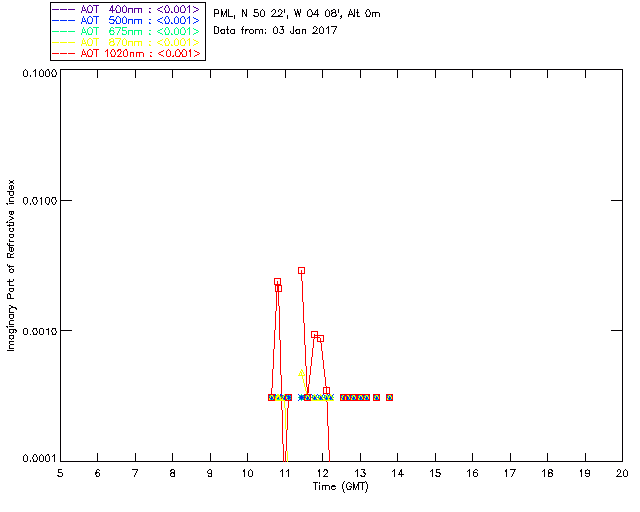Click the AOT 675nm legend entry
This screenshot has width=640, height=512.
click(127, 31)
